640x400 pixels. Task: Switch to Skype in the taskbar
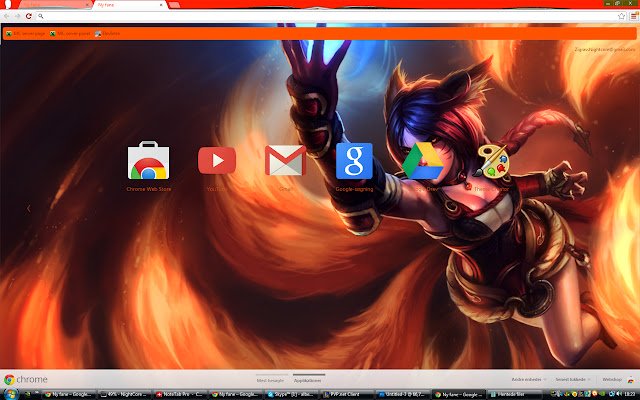[292, 395]
